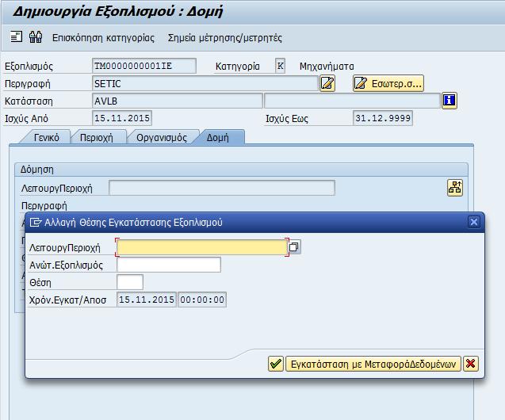The image size is (505, 420).
Task: Click the Μηχανήματα category description text
Action: point(327,67)
